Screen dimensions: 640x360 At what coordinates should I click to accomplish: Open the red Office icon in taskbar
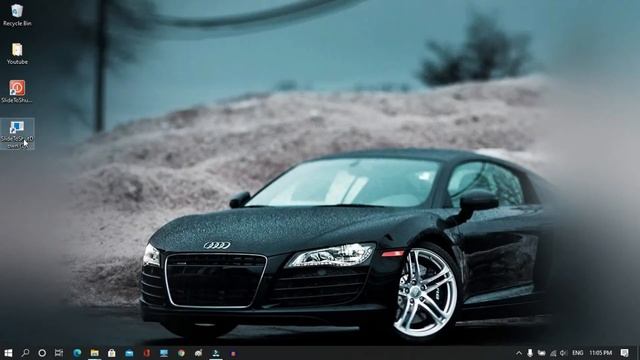coord(147,353)
